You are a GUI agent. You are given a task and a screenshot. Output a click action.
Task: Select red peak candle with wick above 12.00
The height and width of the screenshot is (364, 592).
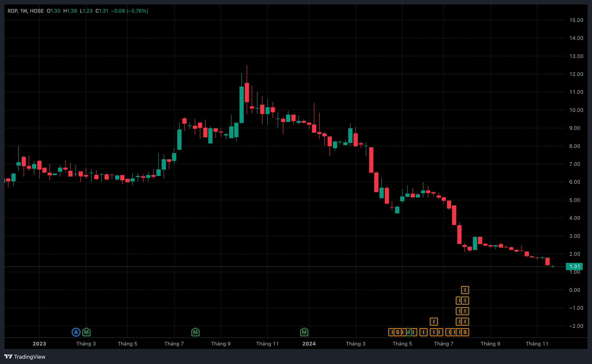coord(247,92)
